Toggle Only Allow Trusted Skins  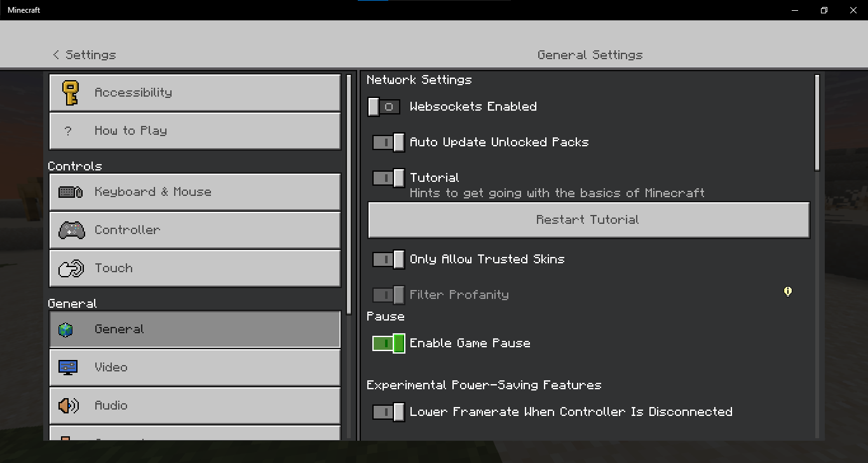point(389,259)
